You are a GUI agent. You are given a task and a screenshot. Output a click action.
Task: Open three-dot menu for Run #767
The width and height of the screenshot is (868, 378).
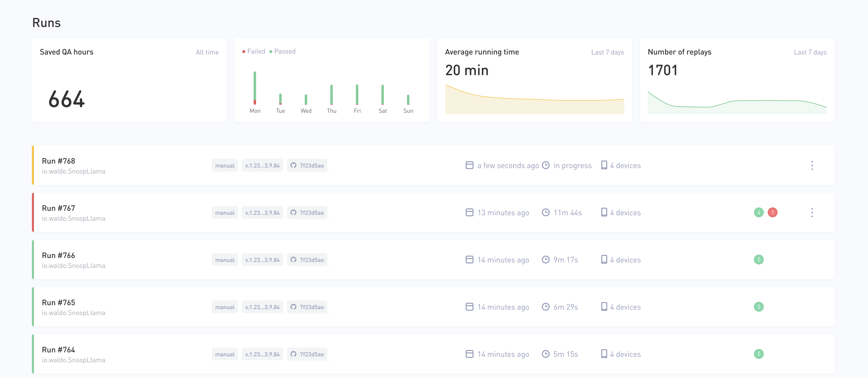point(812,213)
